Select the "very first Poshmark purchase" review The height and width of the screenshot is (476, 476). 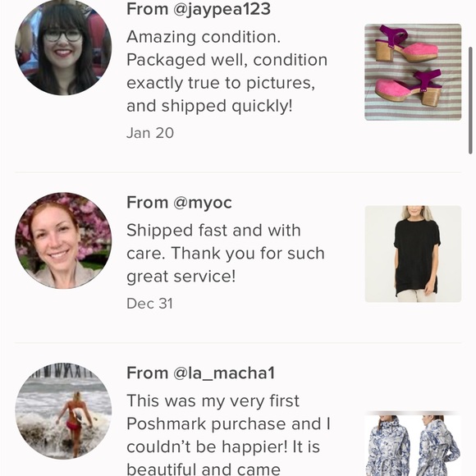228,434
